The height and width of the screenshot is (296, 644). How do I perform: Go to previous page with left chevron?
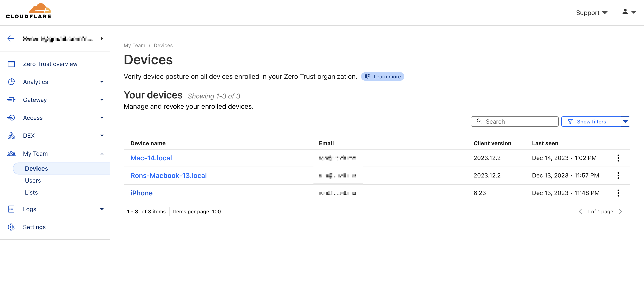[580, 212]
